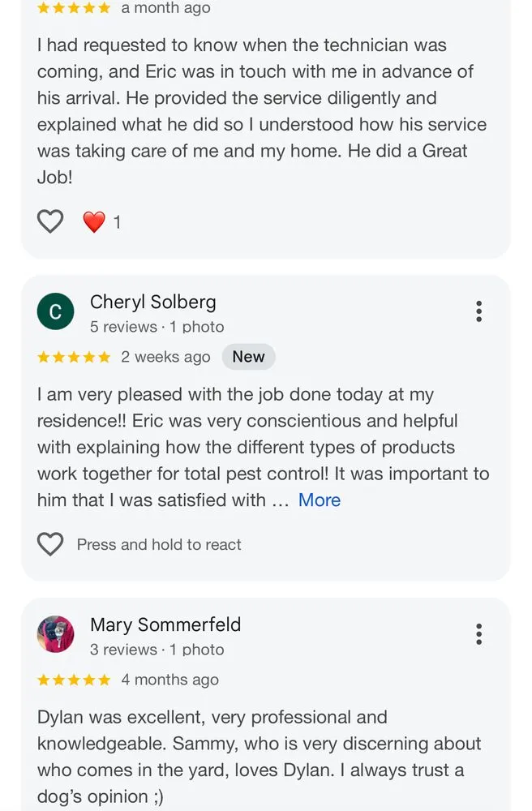The width and height of the screenshot is (532, 811).
Task: Expand Cheryl's review with More link
Action: [x=319, y=500]
